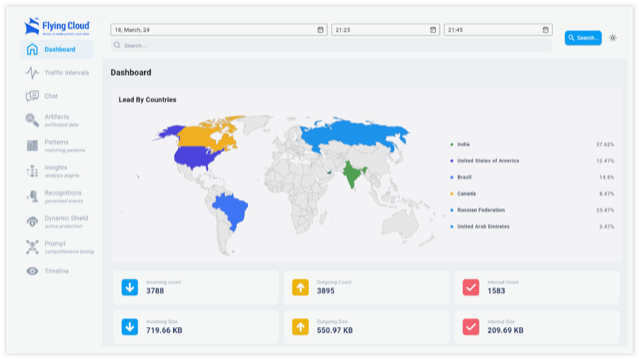Open Dynamic Shield active protection
Screen dimensions: 640x360
(x=57, y=222)
